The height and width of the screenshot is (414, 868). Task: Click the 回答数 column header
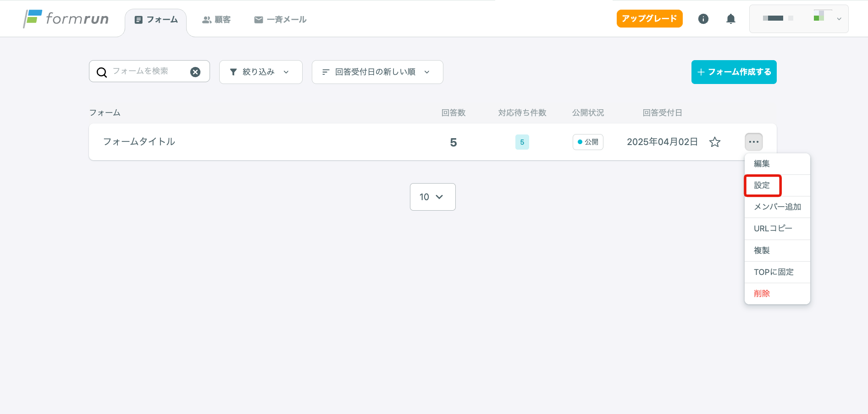(x=453, y=113)
